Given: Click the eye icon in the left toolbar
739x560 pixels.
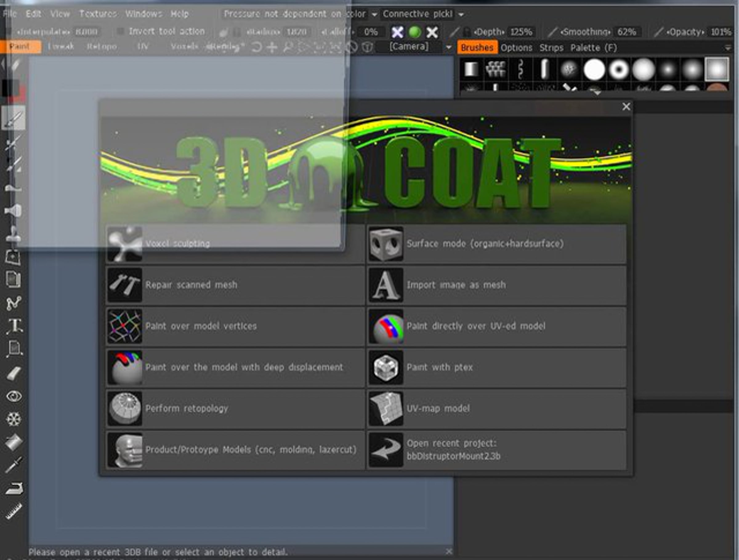Looking at the screenshot, I should (x=14, y=397).
